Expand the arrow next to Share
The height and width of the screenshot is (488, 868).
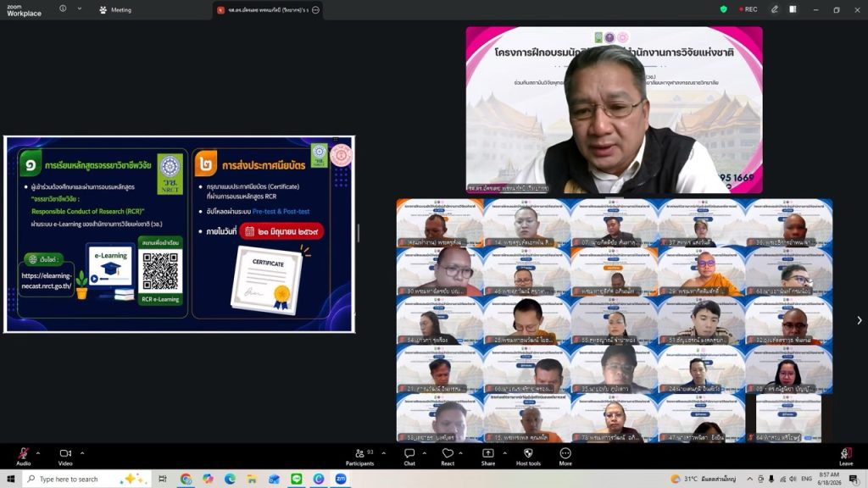(x=505, y=453)
